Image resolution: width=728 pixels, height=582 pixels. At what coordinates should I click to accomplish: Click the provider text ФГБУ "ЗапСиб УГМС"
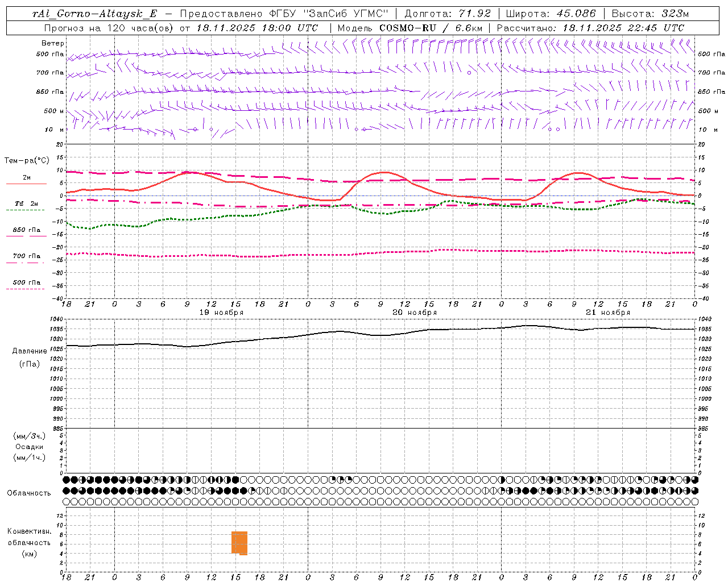point(328,14)
